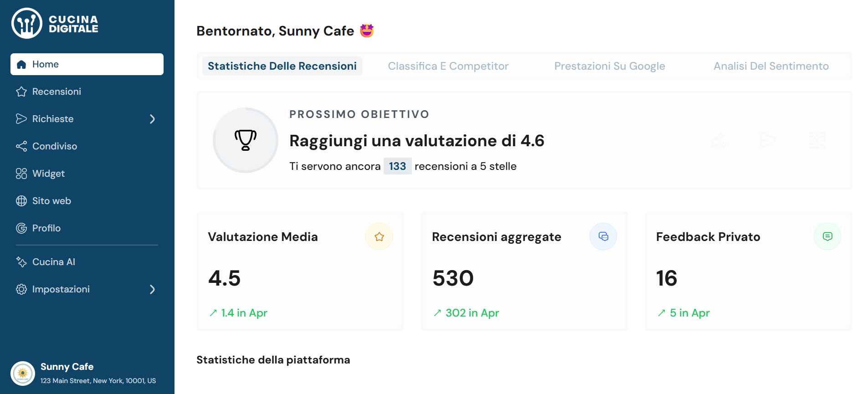
Task: Open Recensioni from the sidebar
Action: point(56,92)
